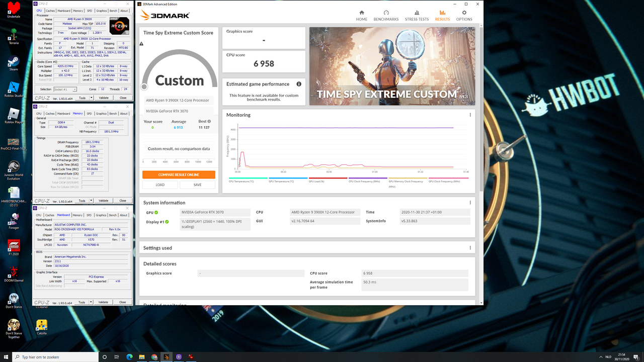Select Mainboard tab in bottom CPU-Z window
The width and height of the screenshot is (644, 362).
(x=63, y=215)
